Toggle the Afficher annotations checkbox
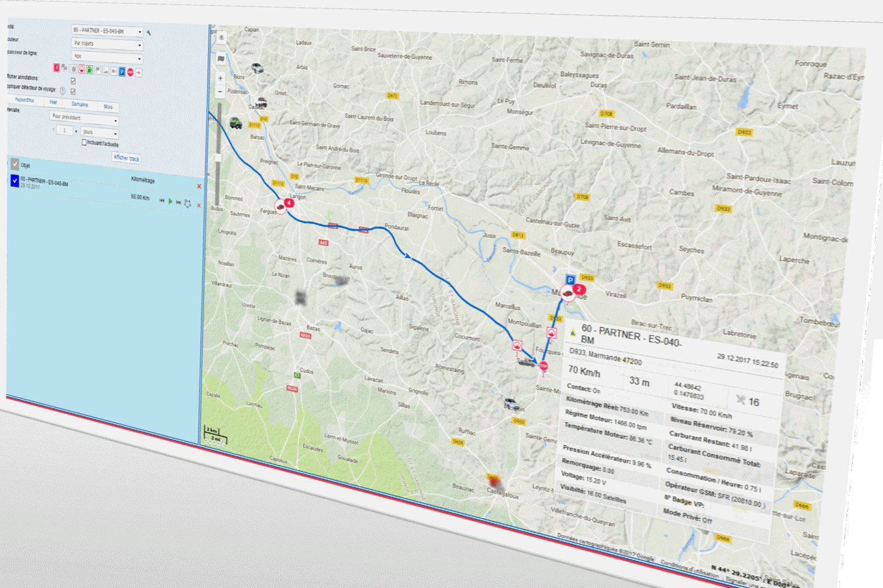 click(x=73, y=81)
